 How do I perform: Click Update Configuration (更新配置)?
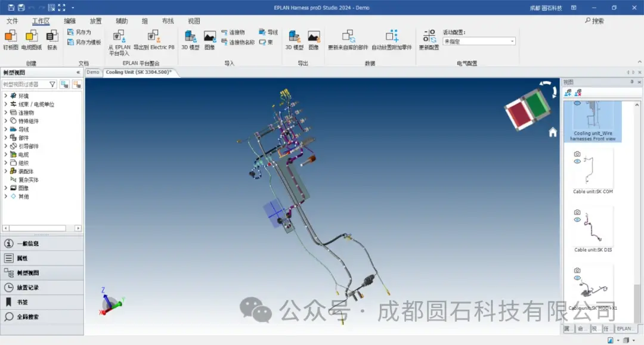pos(429,40)
